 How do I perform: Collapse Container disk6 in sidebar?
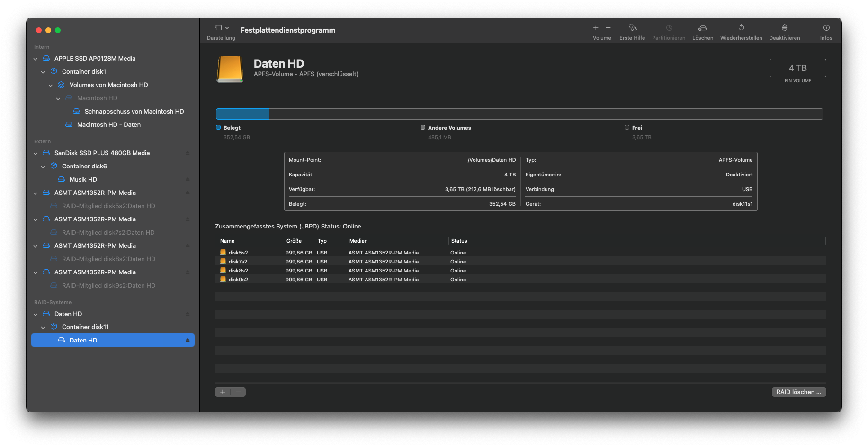point(43,167)
